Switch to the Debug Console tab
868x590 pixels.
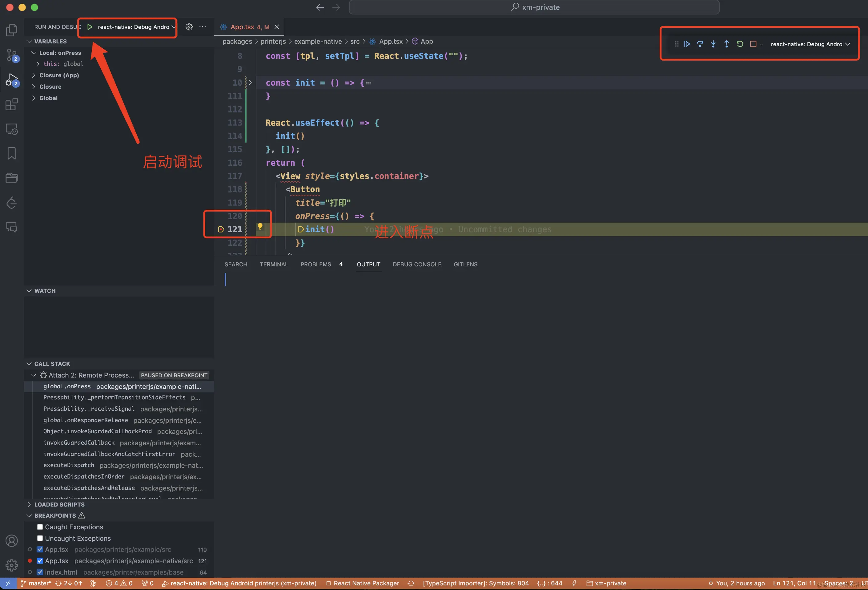417,264
